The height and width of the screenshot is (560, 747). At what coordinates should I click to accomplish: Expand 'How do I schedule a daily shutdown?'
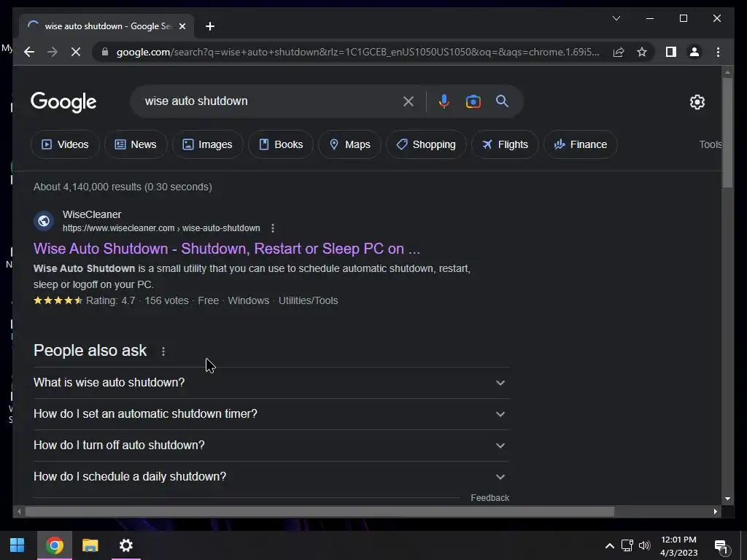(x=271, y=477)
